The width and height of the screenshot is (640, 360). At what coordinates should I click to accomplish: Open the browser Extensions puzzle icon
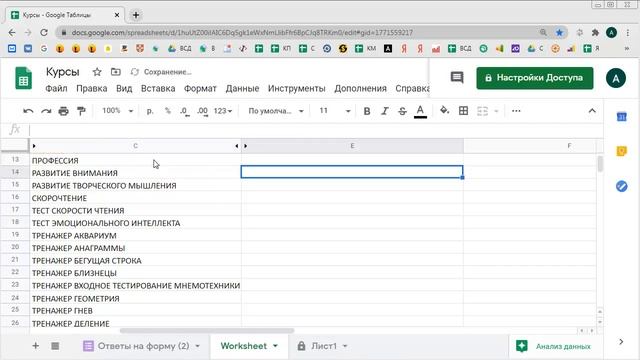[x=595, y=32]
